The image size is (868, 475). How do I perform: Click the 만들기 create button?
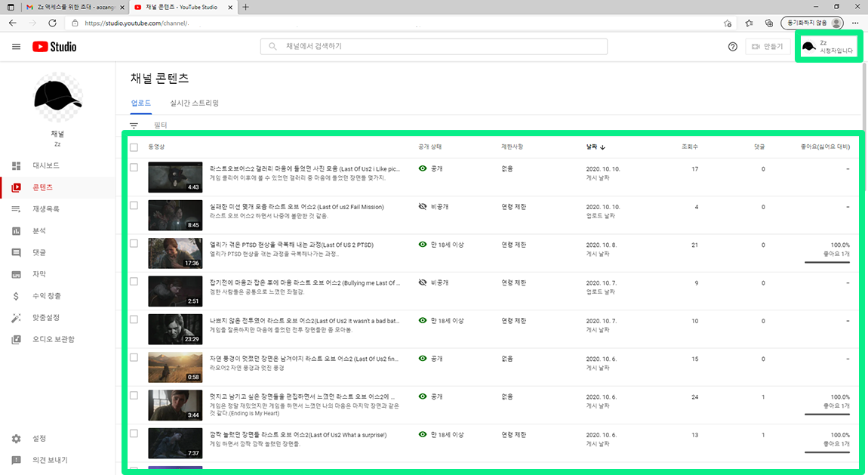pyautogui.click(x=768, y=47)
